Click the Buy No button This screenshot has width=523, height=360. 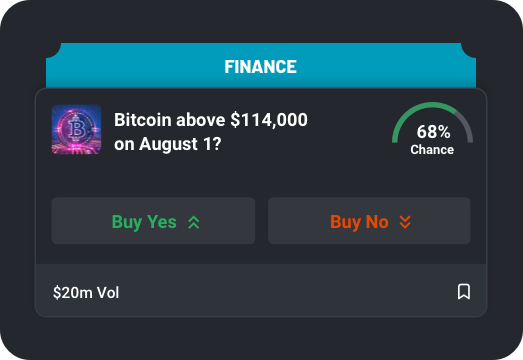(x=369, y=221)
